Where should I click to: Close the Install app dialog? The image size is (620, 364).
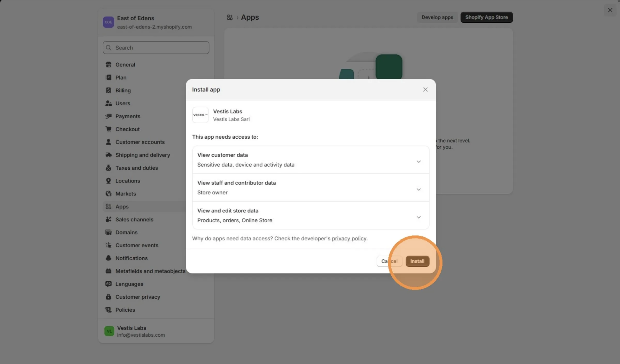point(425,90)
